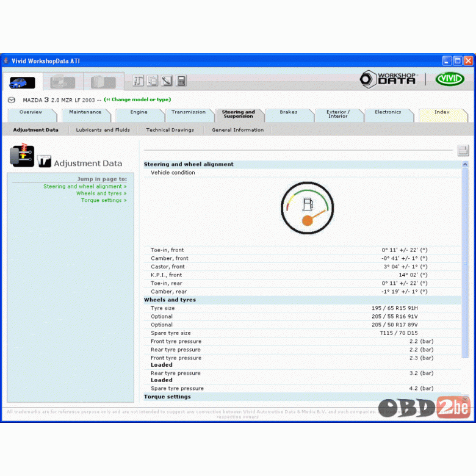
Task: Select the blue car vehicle tab icon
Action: pyautogui.click(x=22, y=82)
